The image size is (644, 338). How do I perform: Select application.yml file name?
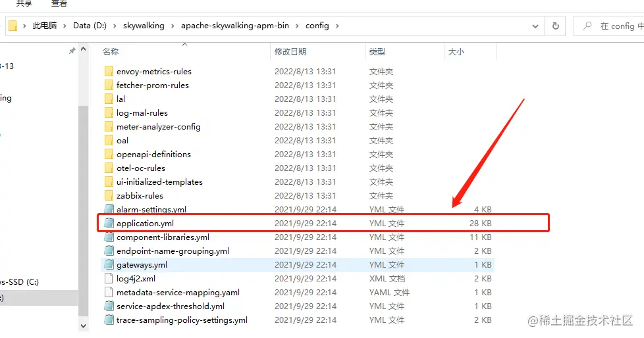point(145,223)
